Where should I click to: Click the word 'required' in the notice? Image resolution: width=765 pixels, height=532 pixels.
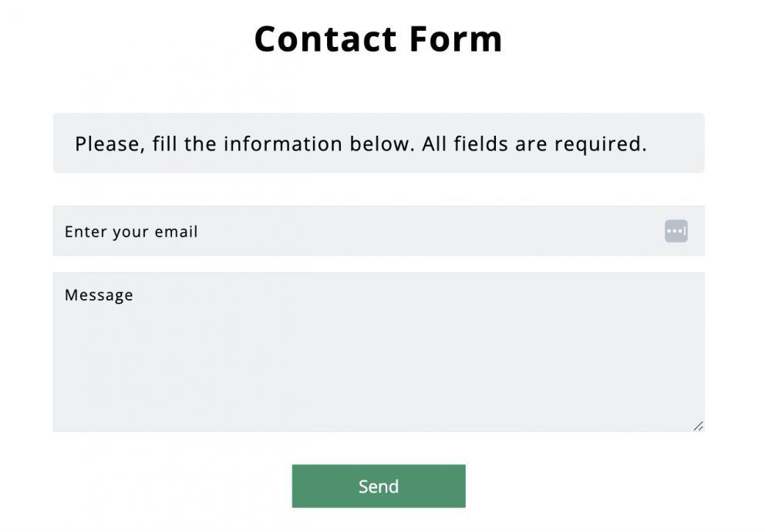click(600, 145)
